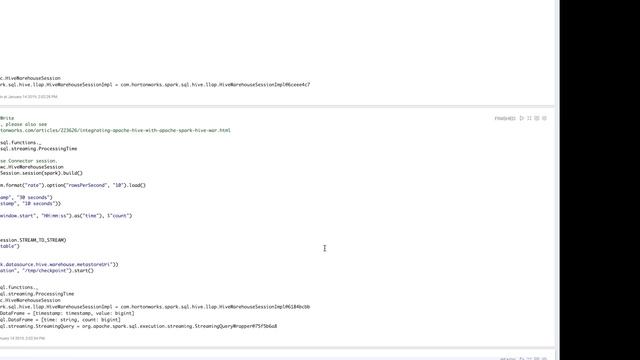Click the code line mentioning STREAM_TO_STREAM
The width and height of the screenshot is (640, 360).
33,240
